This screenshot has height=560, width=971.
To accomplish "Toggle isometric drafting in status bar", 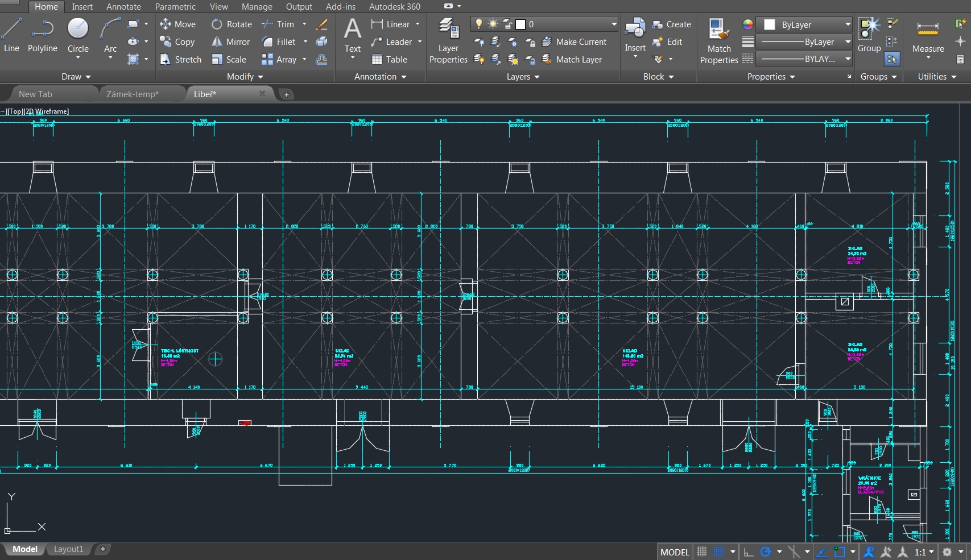I will [794, 551].
